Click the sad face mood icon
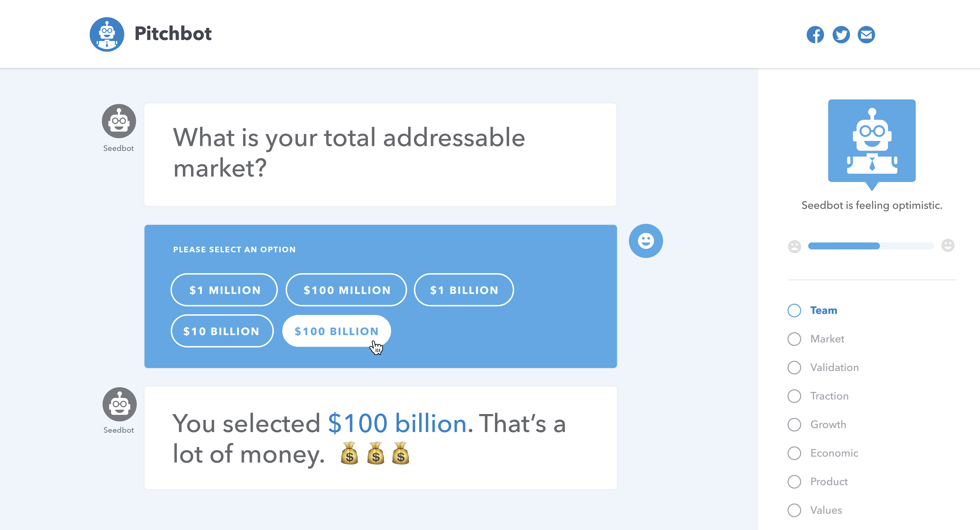 [794, 246]
